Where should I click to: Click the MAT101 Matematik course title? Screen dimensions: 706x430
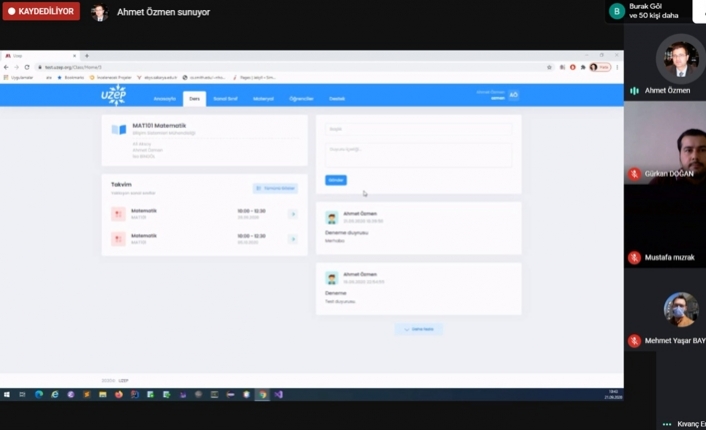(159, 126)
